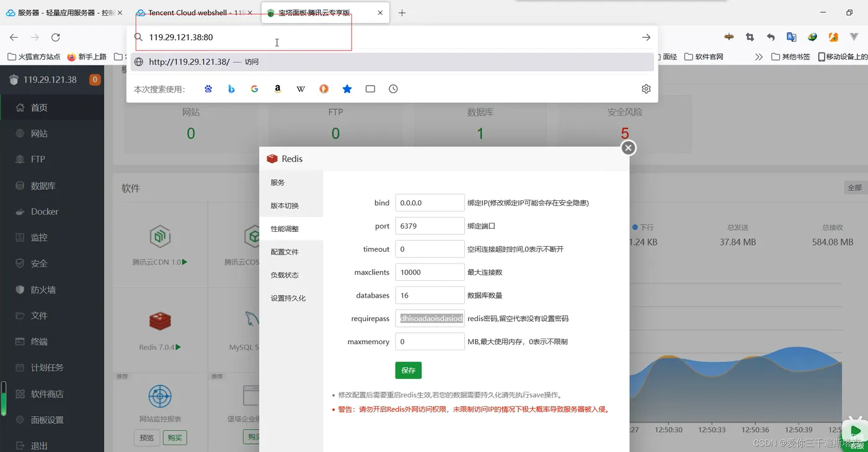The width and height of the screenshot is (868, 452).
Task: Click the port input field
Action: [x=430, y=226]
